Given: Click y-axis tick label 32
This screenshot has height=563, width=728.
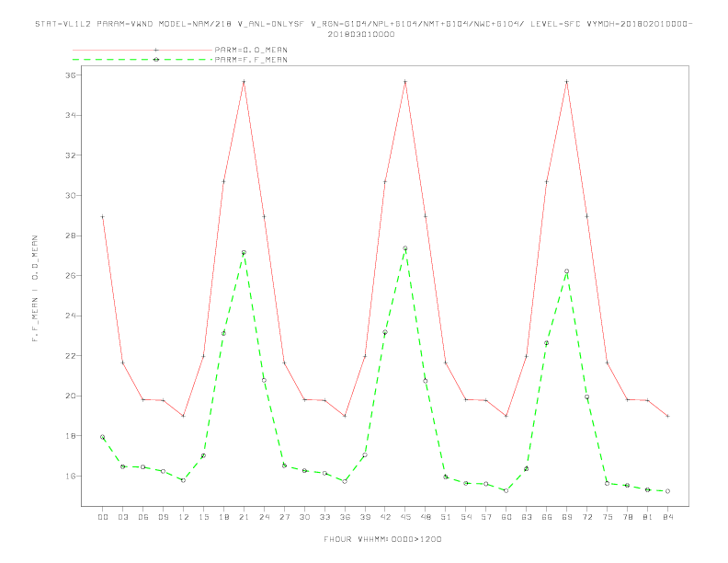Looking at the screenshot, I should [71, 155].
